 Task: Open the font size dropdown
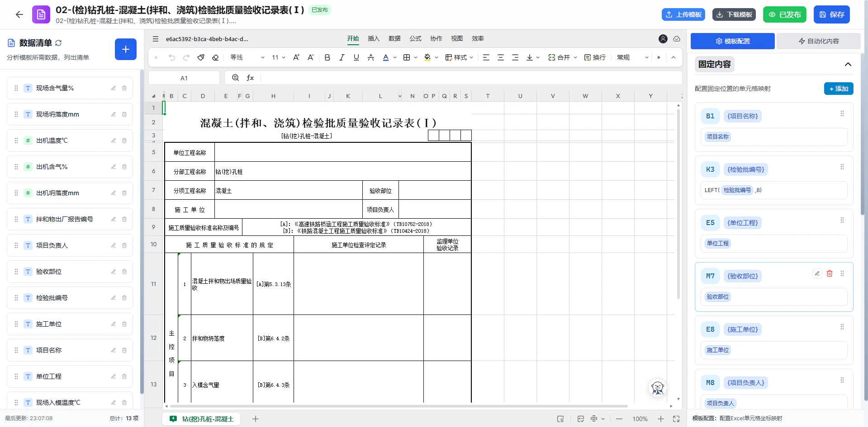pos(279,57)
